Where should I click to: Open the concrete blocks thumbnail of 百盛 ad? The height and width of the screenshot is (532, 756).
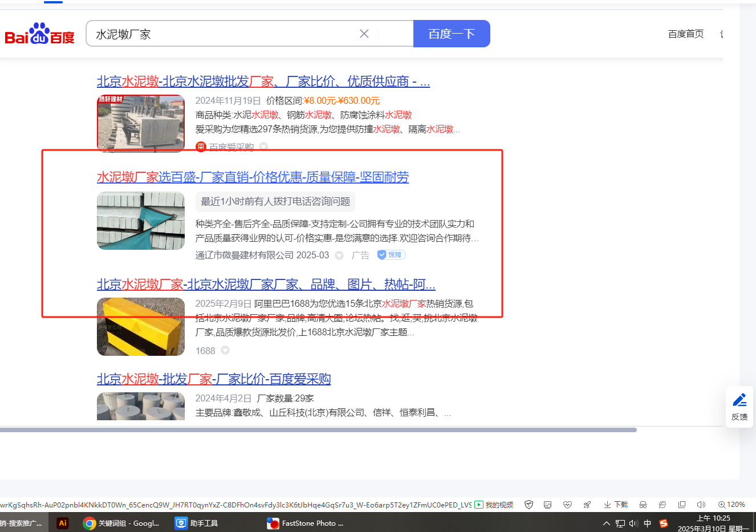(141, 221)
